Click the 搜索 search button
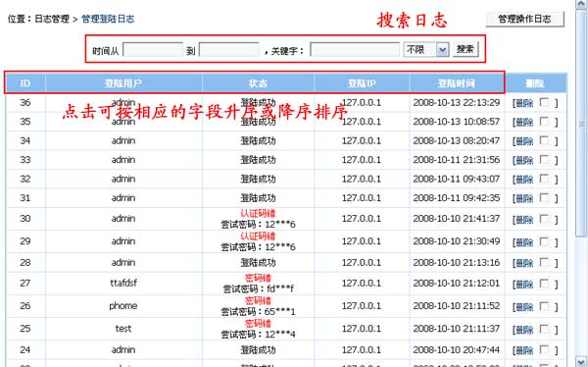This screenshot has width=588, height=367. pyautogui.click(x=465, y=49)
